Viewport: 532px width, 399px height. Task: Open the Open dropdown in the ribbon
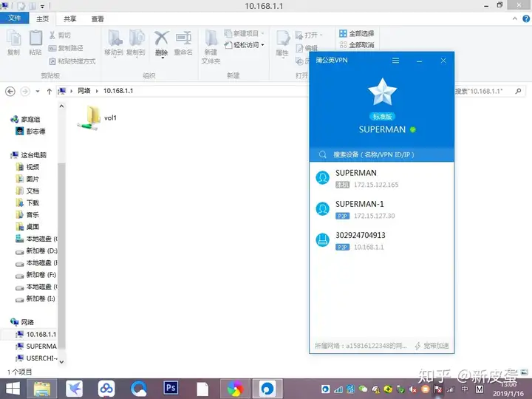tap(309, 35)
